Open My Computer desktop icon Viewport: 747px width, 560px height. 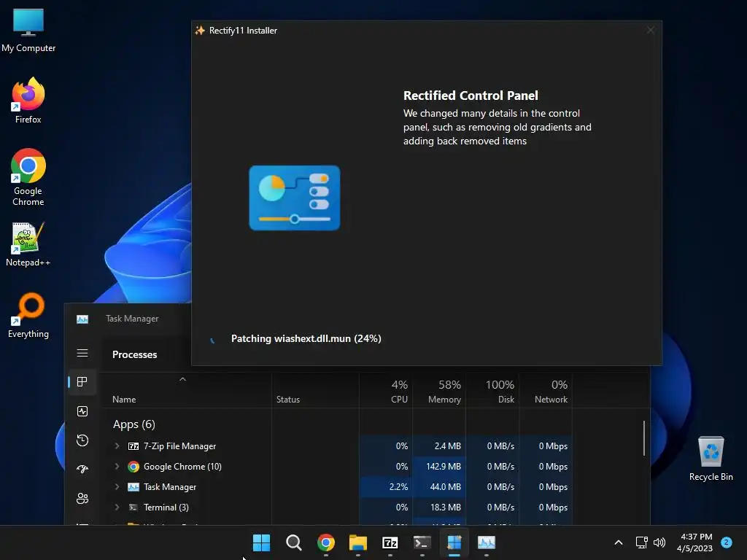28,30
